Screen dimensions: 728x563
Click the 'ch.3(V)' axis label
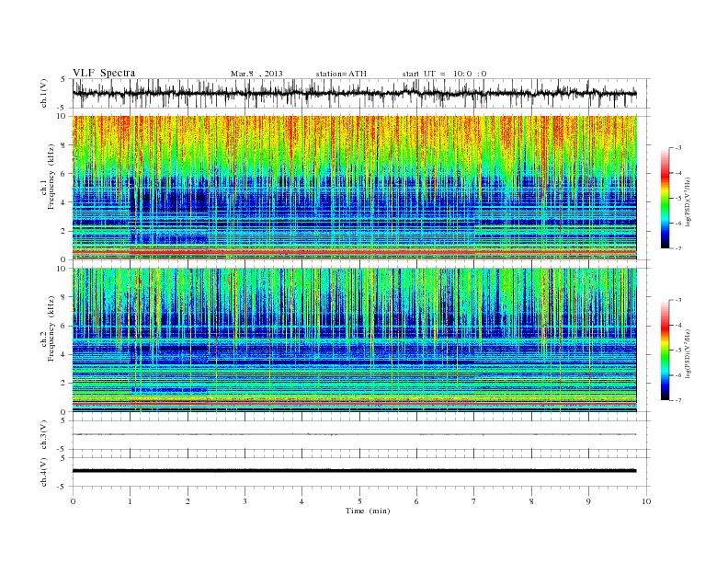coord(44,435)
